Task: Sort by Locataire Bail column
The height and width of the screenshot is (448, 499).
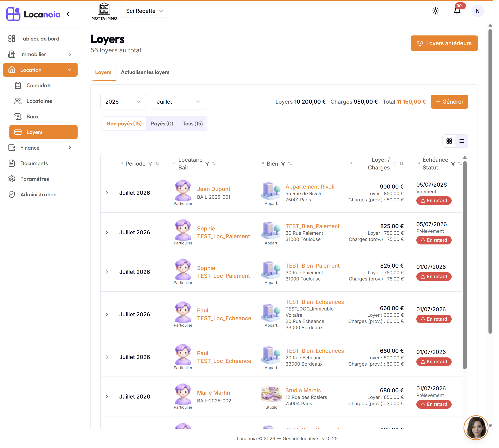Action: coord(214,164)
